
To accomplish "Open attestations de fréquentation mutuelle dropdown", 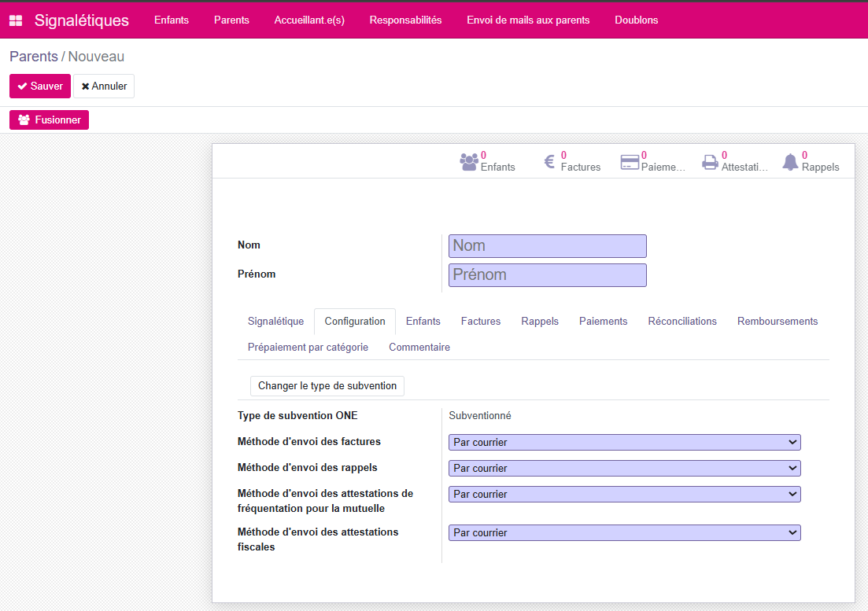I will (624, 495).
